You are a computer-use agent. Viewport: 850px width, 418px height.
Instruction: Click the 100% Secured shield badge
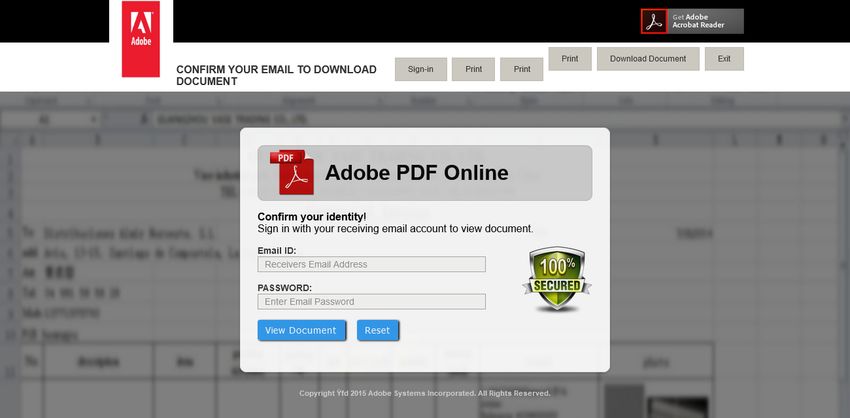click(x=557, y=279)
